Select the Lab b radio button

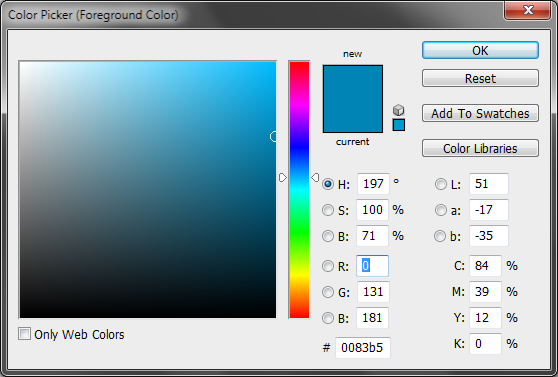pyautogui.click(x=440, y=236)
